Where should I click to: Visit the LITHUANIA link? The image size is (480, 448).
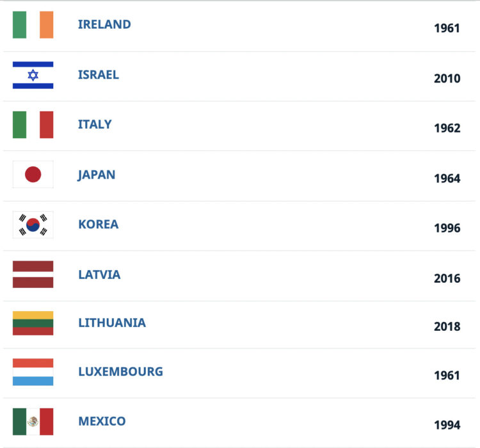pyautogui.click(x=112, y=323)
